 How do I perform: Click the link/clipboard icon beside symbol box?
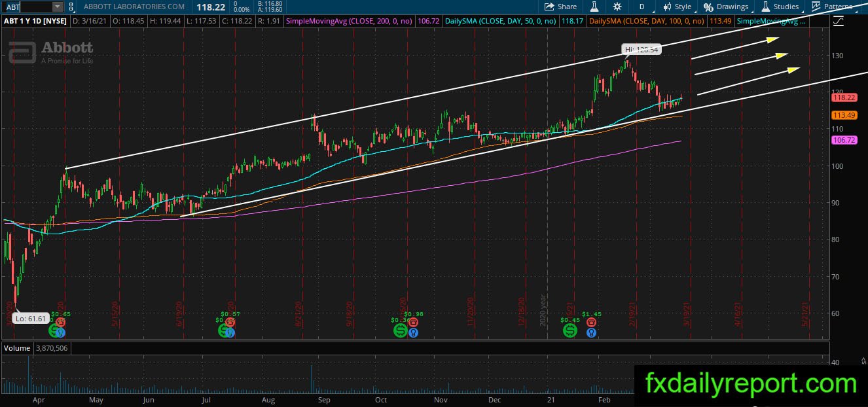[x=71, y=7]
